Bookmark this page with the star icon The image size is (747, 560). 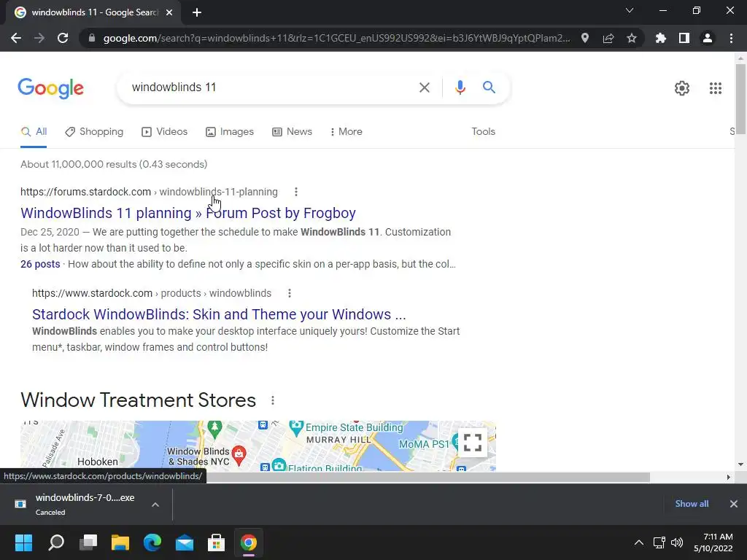pos(631,38)
